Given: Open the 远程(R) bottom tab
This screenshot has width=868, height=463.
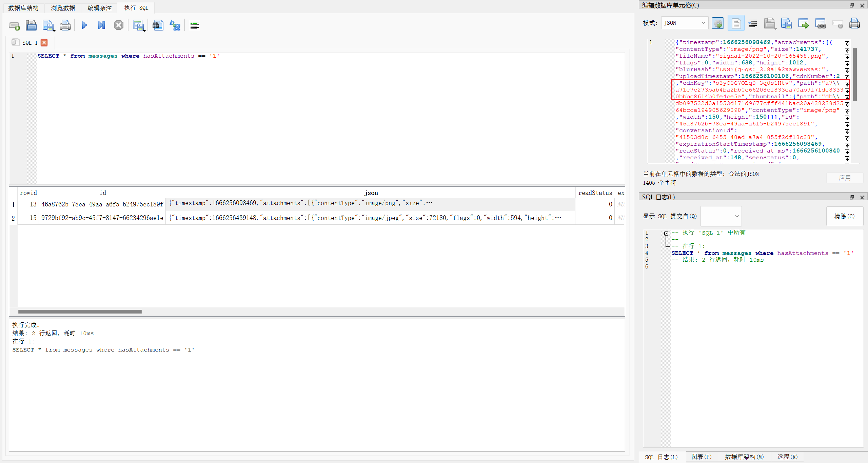Looking at the screenshot, I should pyautogui.click(x=787, y=457).
